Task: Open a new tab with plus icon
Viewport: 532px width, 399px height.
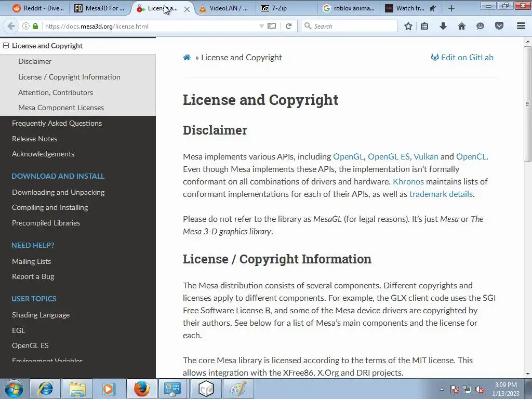Action: tap(451, 8)
